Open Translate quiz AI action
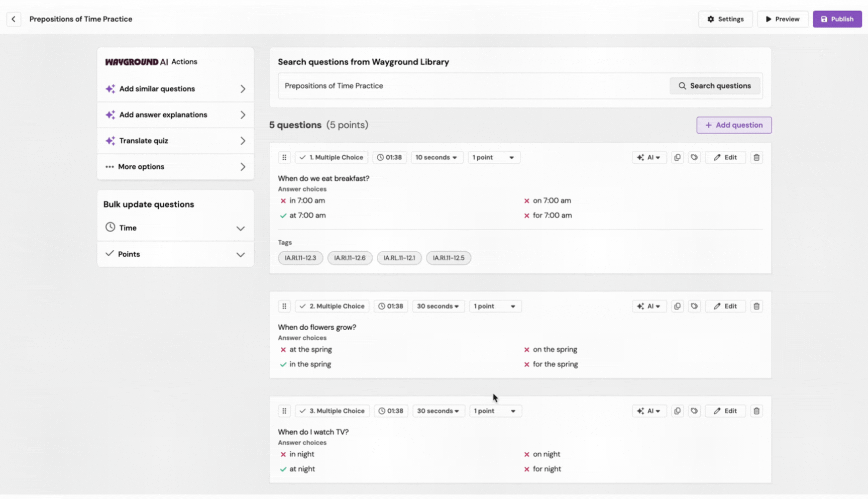 click(175, 141)
